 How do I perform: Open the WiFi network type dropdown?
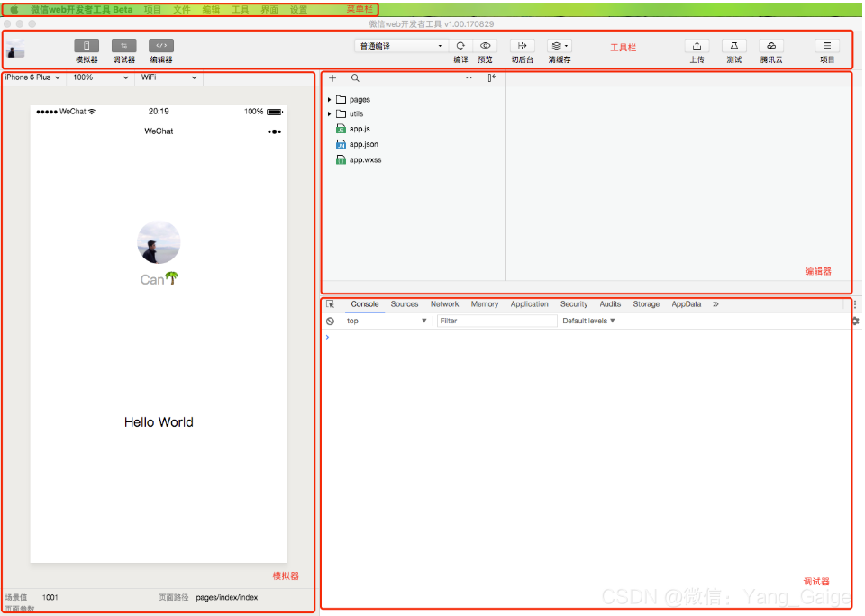(x=168, y=77)
